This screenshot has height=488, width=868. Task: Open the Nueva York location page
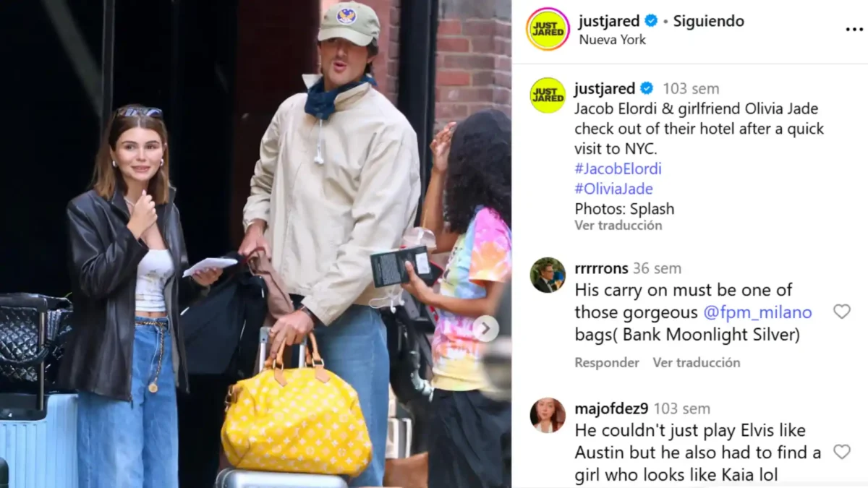[x=613, y=40]
